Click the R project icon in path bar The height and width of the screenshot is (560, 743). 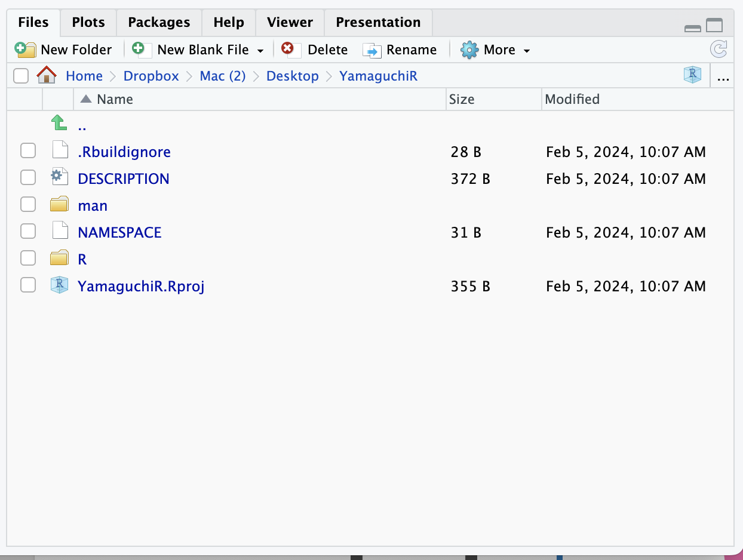692,75
